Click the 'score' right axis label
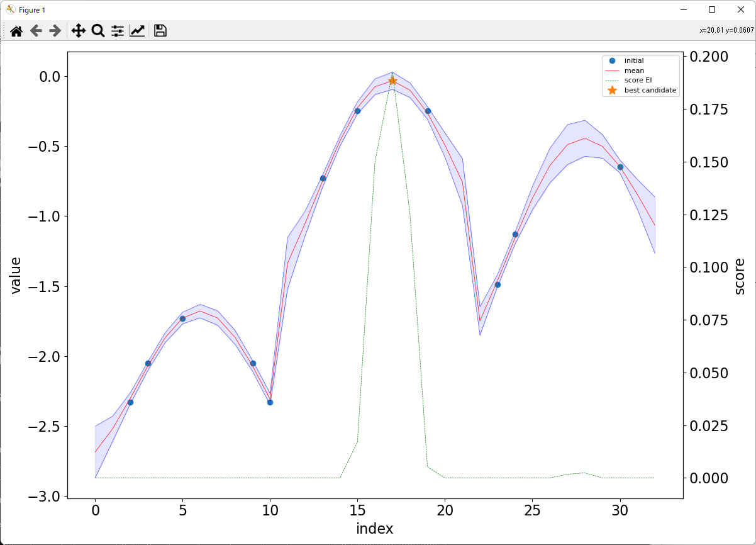This screenshot has width=756, height=545. pyautogui.click(x=740, y=276)
